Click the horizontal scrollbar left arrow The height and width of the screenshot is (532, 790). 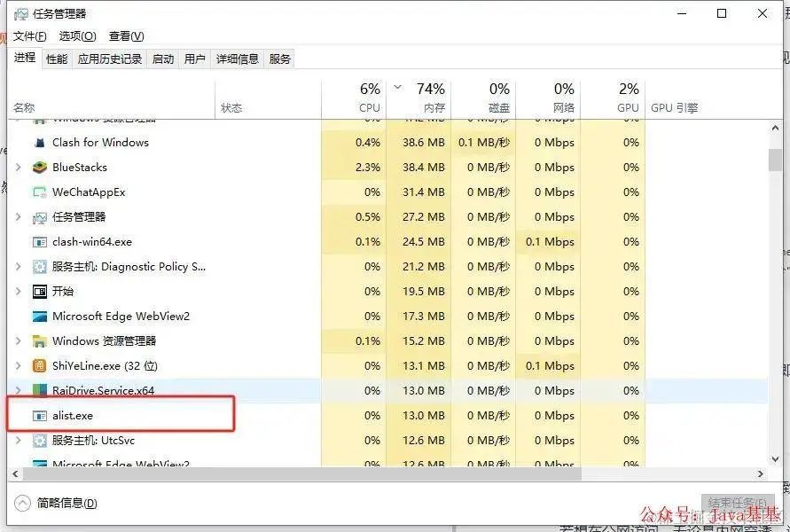click(15, 474)
